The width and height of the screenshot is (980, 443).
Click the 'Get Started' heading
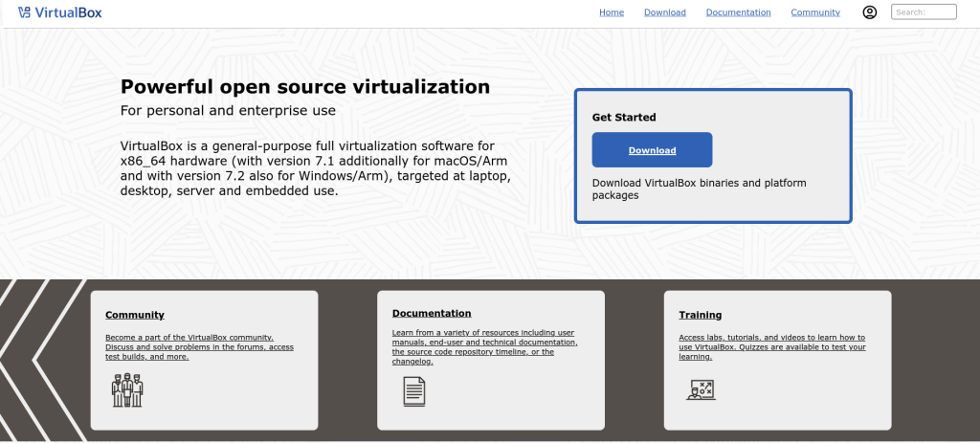(x=624, y=118)
